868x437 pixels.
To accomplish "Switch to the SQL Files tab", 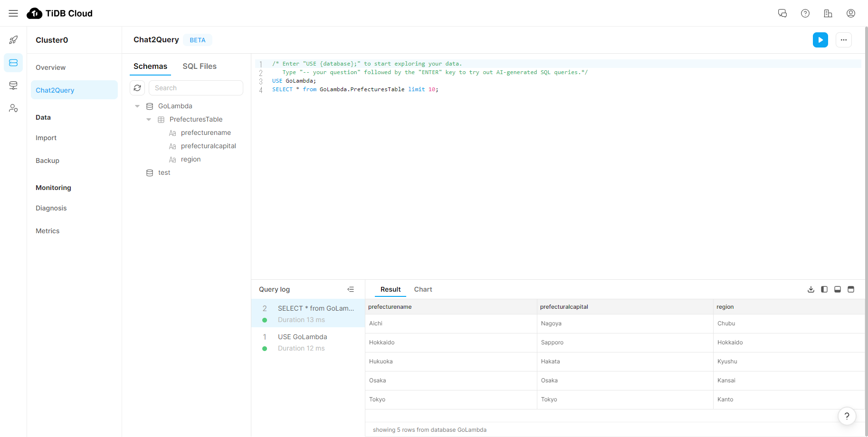I will [200, 66].
